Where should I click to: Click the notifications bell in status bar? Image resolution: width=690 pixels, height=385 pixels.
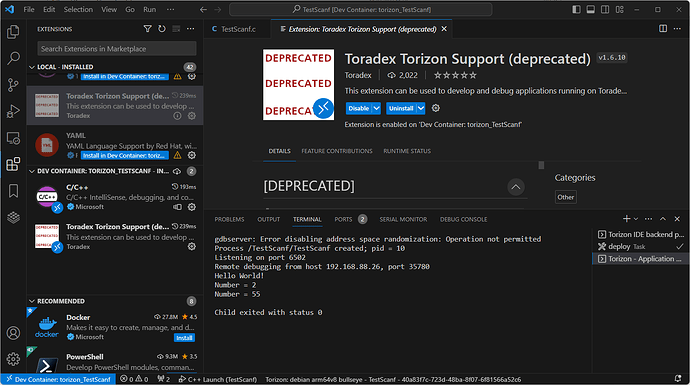(678, 379)
